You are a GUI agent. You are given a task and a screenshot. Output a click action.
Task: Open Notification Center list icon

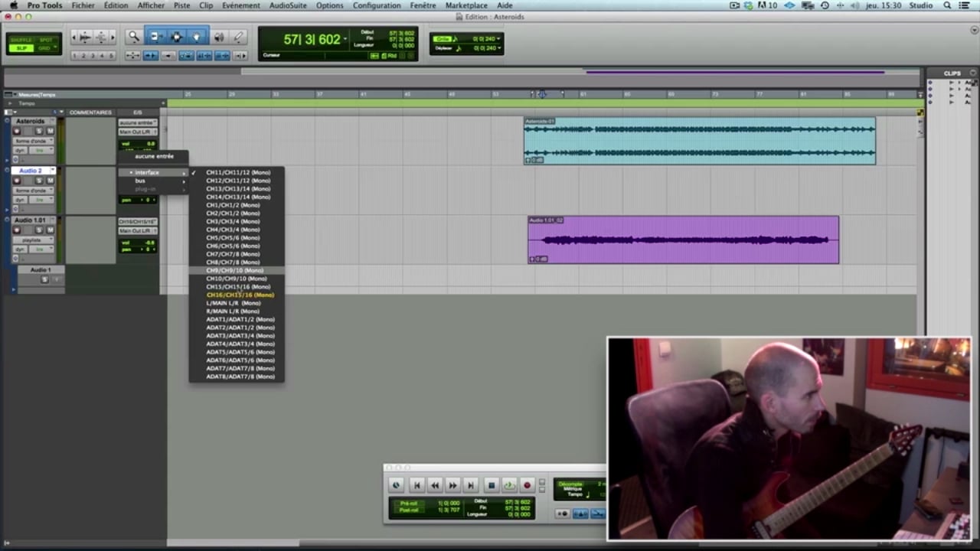[x=965, y=5]
